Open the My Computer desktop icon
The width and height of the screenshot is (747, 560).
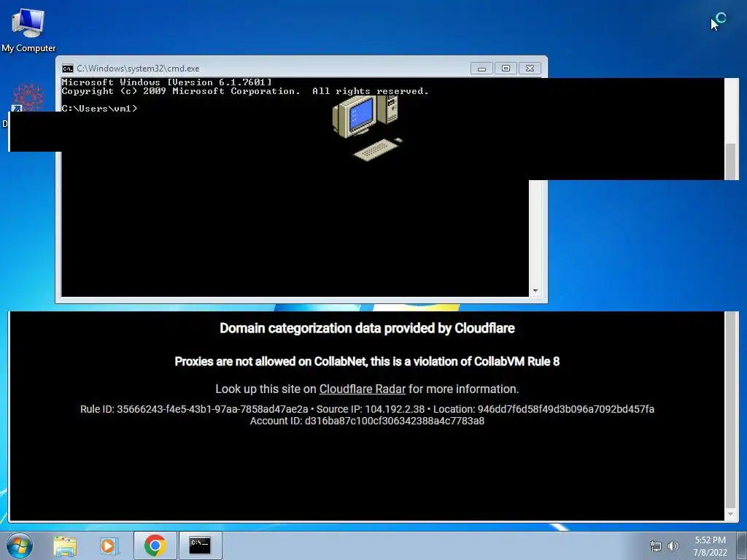coord(28,29)
